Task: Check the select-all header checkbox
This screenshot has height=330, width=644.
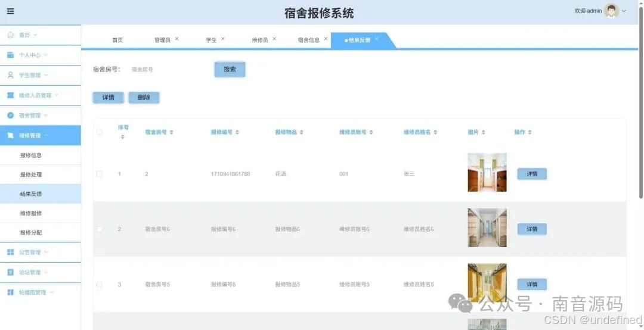Action: pos(100,132)
